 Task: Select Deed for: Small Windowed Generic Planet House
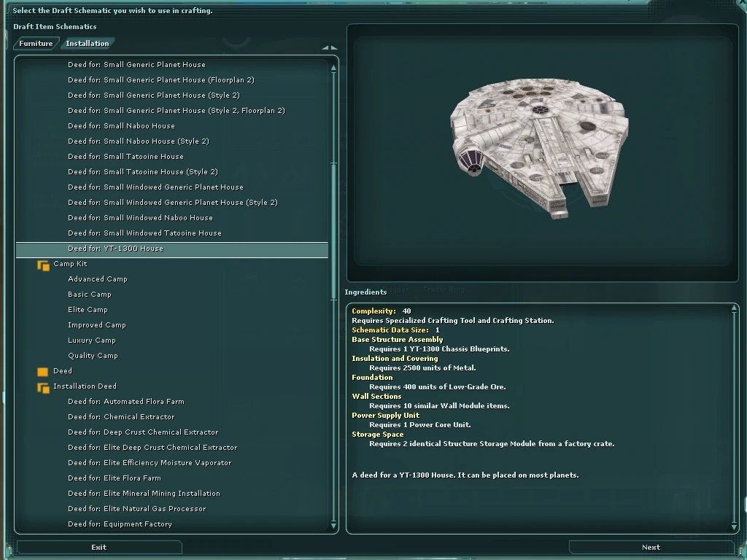coord(156,187)
